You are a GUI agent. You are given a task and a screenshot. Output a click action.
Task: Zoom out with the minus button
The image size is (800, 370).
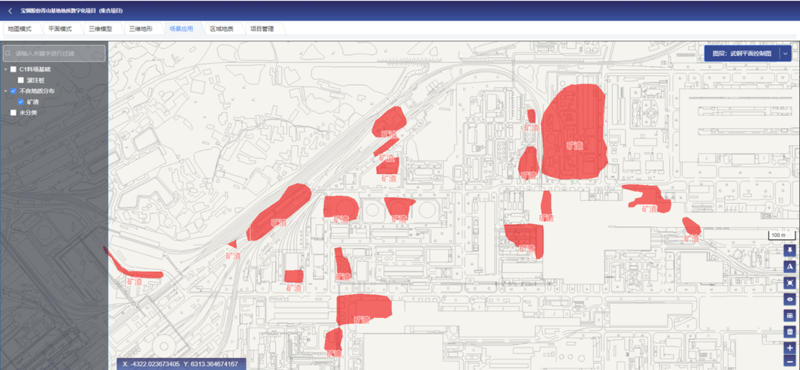(x=790, y=362)
